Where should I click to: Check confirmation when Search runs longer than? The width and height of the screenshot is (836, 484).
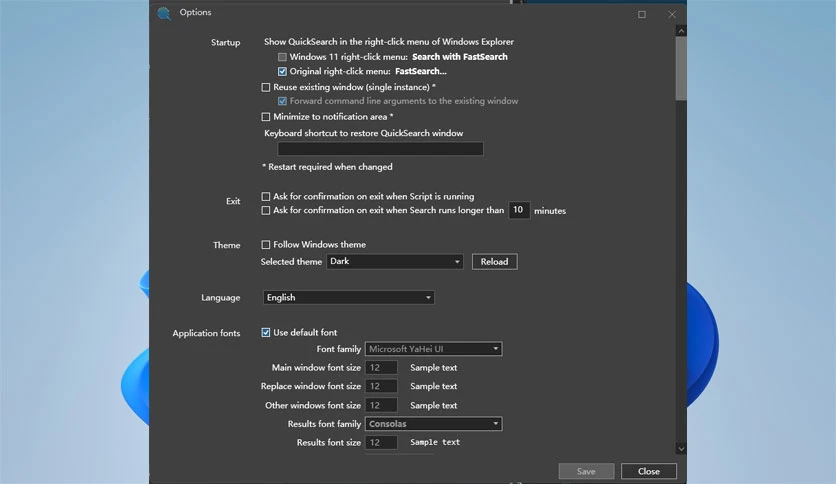(266, 211)
